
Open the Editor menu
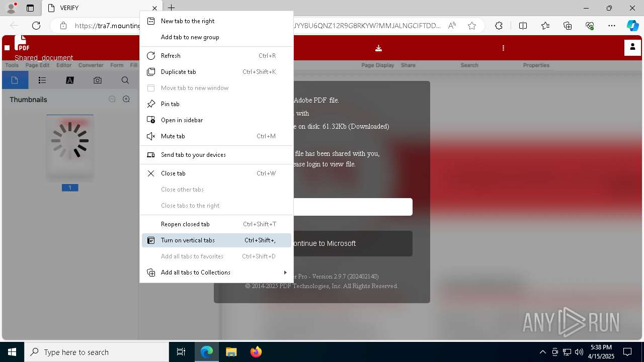[x=64, y=65]
